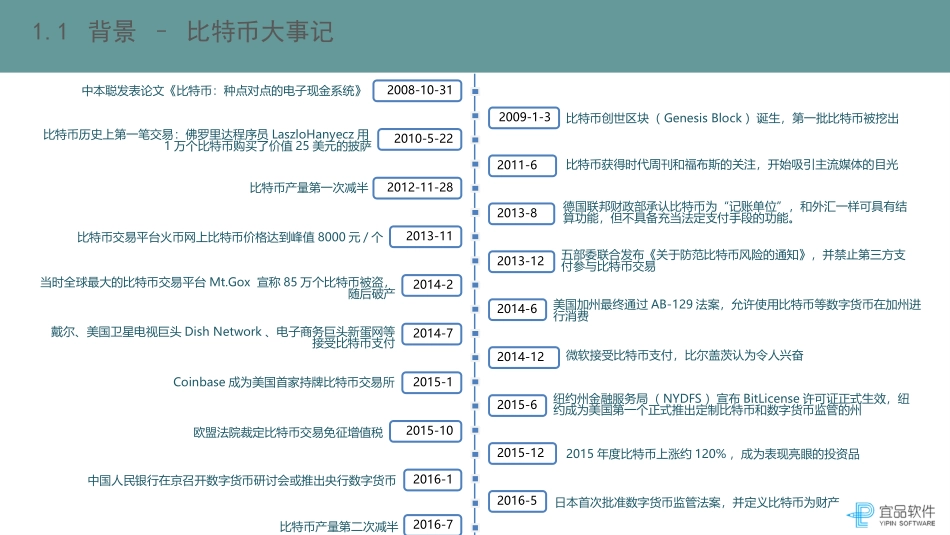
Task: Select text Coinbase 成为美国首家持牌比特币交易所
Action: pyautogui.click(x=284, y=382)
